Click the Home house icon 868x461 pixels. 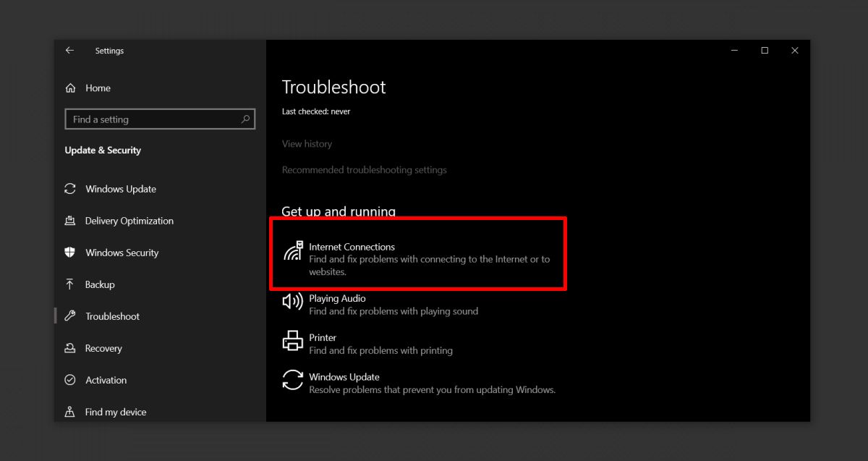(x=70, y=88)
